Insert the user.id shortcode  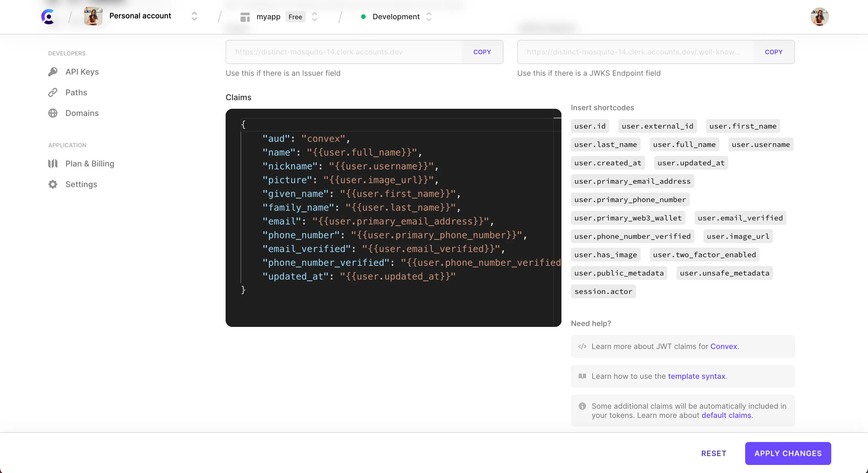click(590, 126)
